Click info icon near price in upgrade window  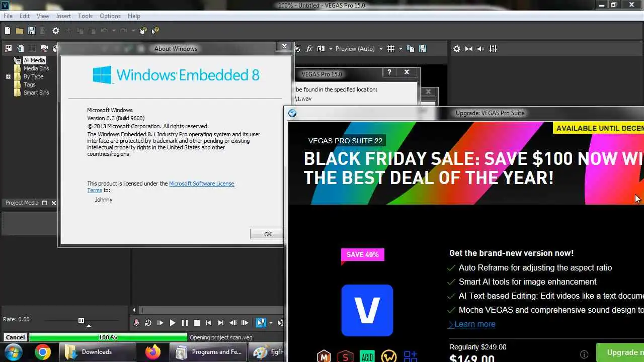(584, 354)
